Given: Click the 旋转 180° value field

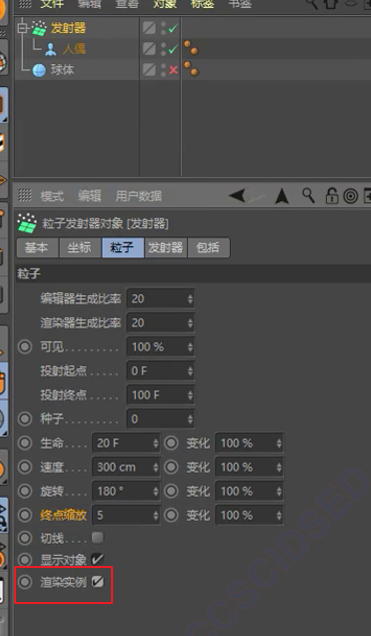Looking at the screenshot, I should click(x=126, y=491).
